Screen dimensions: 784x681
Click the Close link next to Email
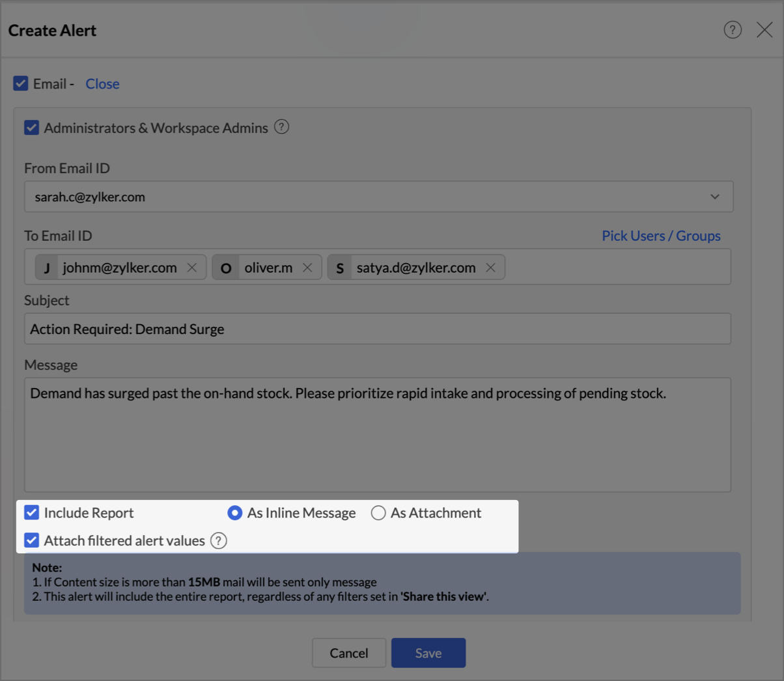pos(102,84)
